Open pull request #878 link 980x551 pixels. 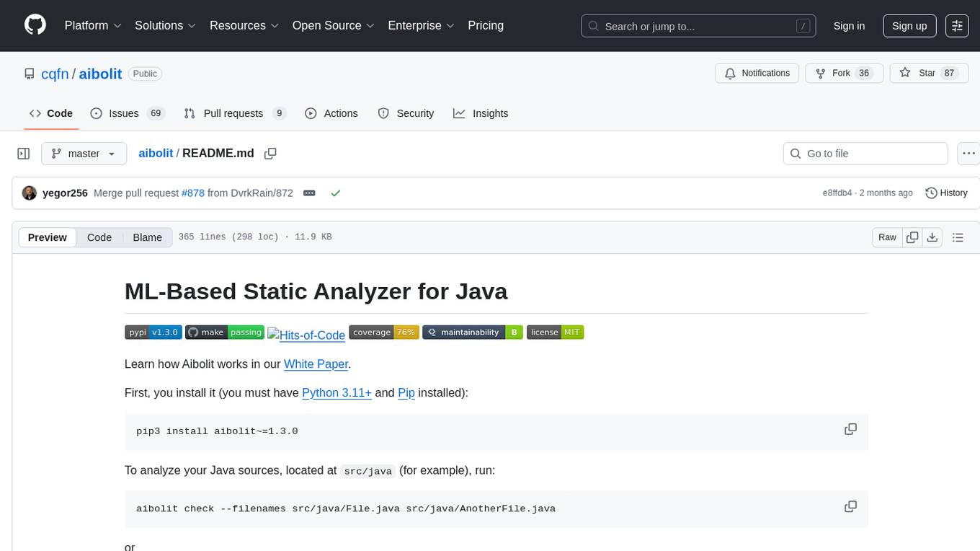pos(193,193)
